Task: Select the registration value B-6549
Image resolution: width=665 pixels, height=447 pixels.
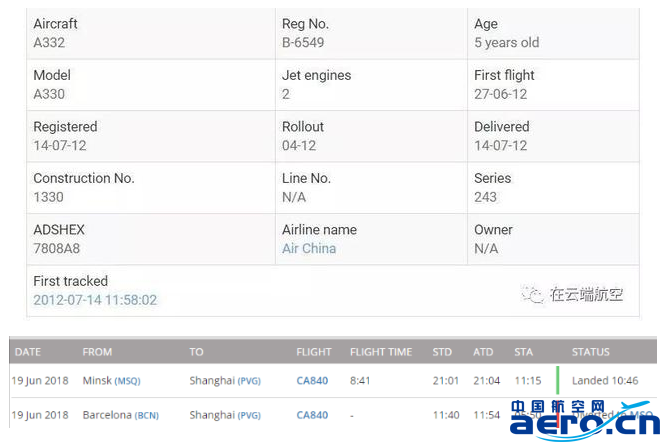Action: pyautogui.click(x=303, y=42)
